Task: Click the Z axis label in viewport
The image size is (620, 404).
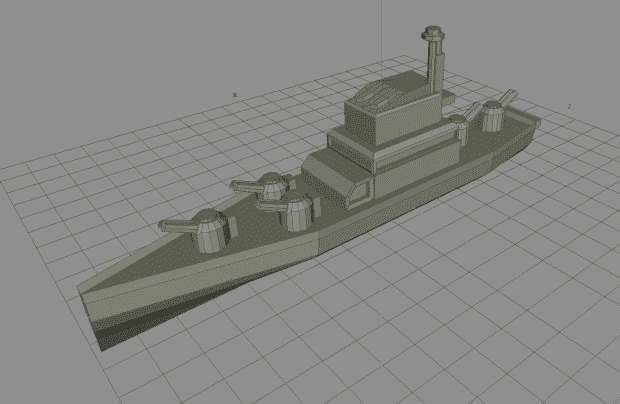Action: (x=569, y=106)
